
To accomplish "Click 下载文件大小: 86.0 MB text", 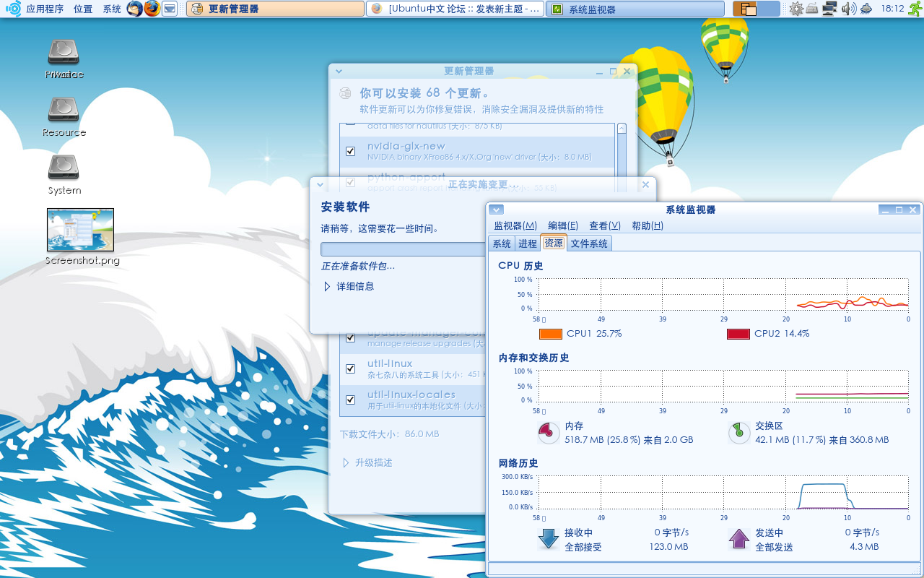I will tap(389, 434).
